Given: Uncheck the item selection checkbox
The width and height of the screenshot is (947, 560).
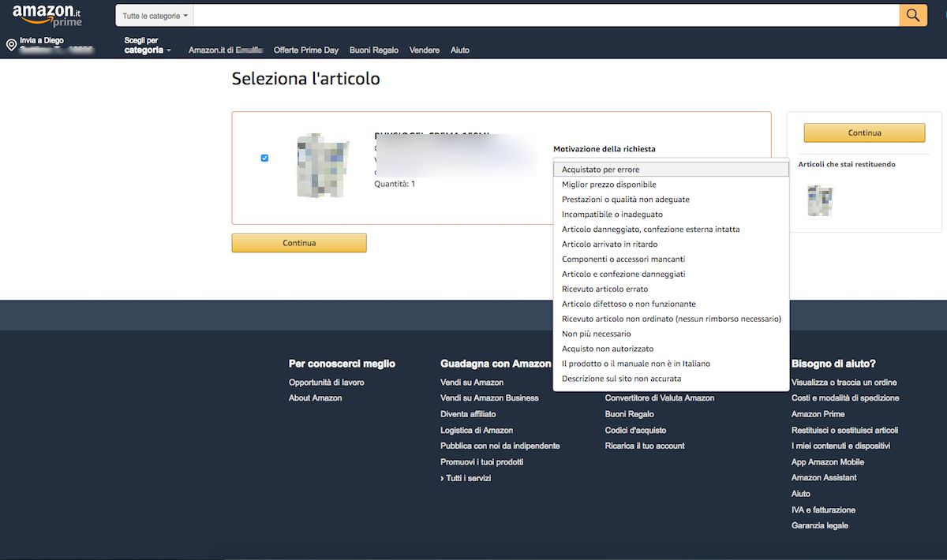Looking at the screenshot, I should click(264, 158).
